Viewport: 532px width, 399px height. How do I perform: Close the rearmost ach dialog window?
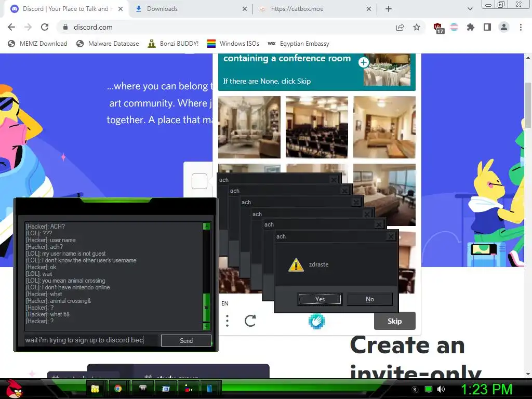(x=334, y=180)
